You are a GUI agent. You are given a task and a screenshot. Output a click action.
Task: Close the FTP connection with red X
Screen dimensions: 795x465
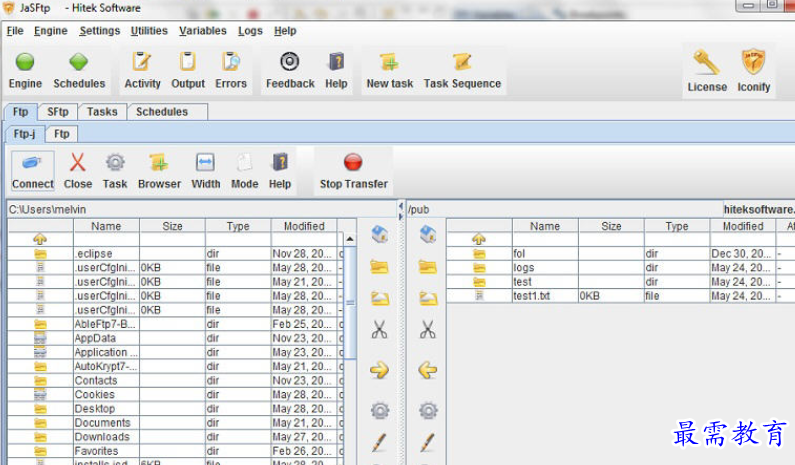click(78, 163)
